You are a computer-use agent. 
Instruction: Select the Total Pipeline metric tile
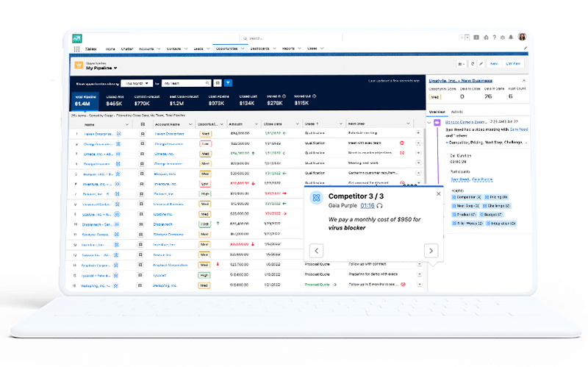click(x=82, y=100)
